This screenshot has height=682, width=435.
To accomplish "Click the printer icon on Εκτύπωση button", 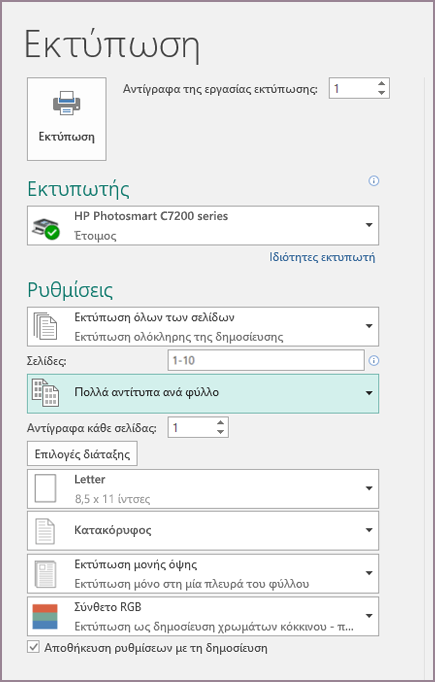I will click(67, 103).
